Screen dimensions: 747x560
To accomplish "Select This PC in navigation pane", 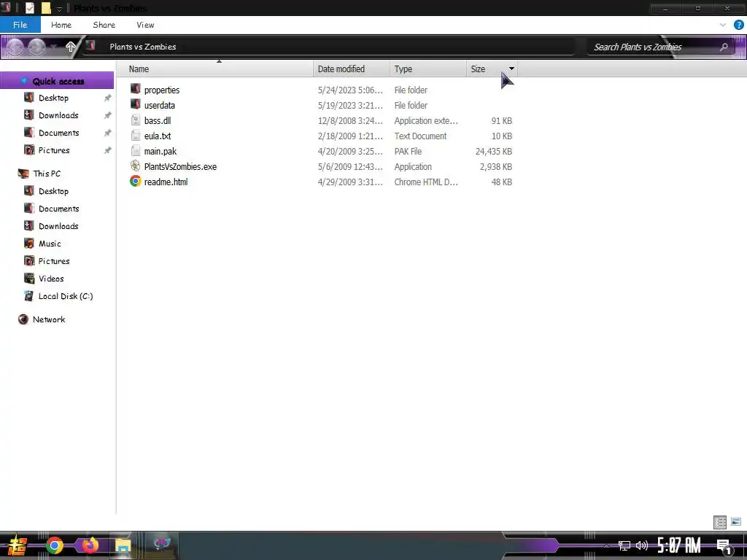I will coord(47,174).
